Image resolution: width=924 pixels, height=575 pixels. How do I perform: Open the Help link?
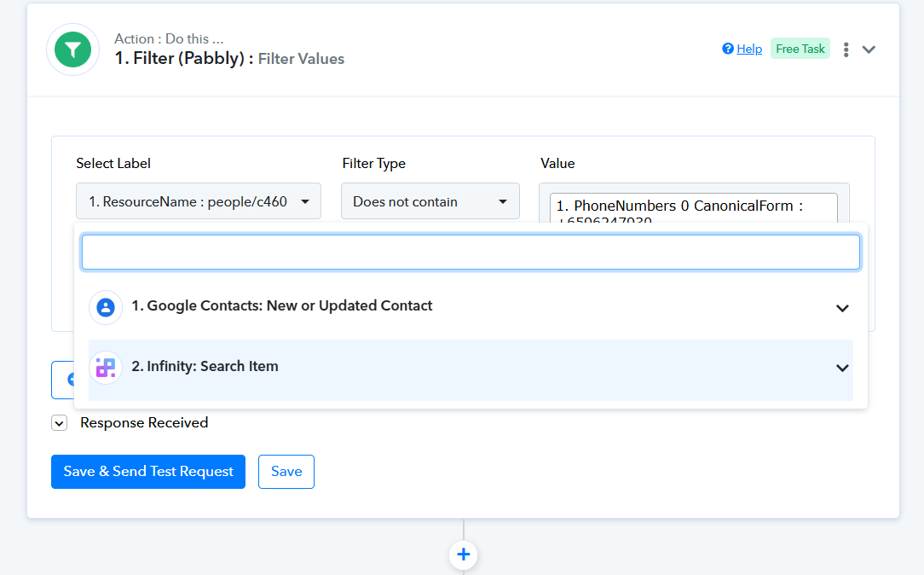point(749,49)
